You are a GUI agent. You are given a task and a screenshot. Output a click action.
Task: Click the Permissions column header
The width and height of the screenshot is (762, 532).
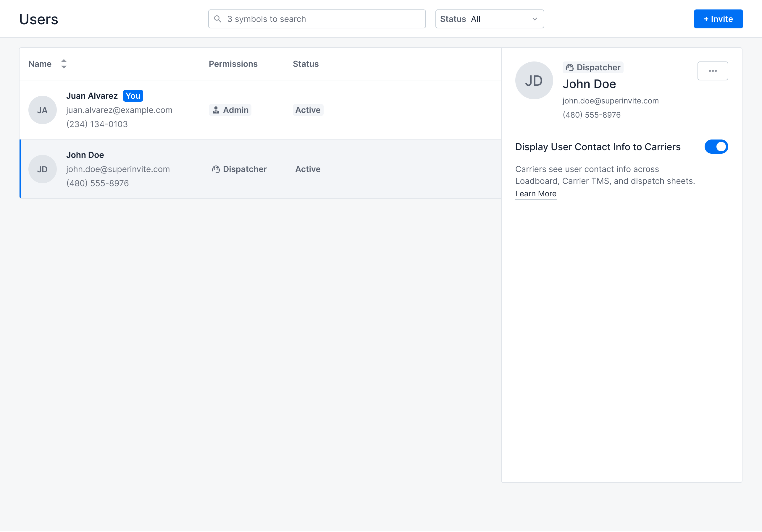233,64
